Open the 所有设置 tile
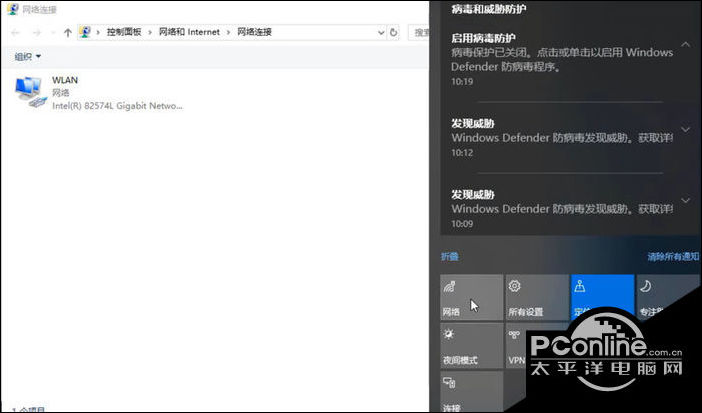This screenshot has width=702, height=413. click(x=537, y=297)
